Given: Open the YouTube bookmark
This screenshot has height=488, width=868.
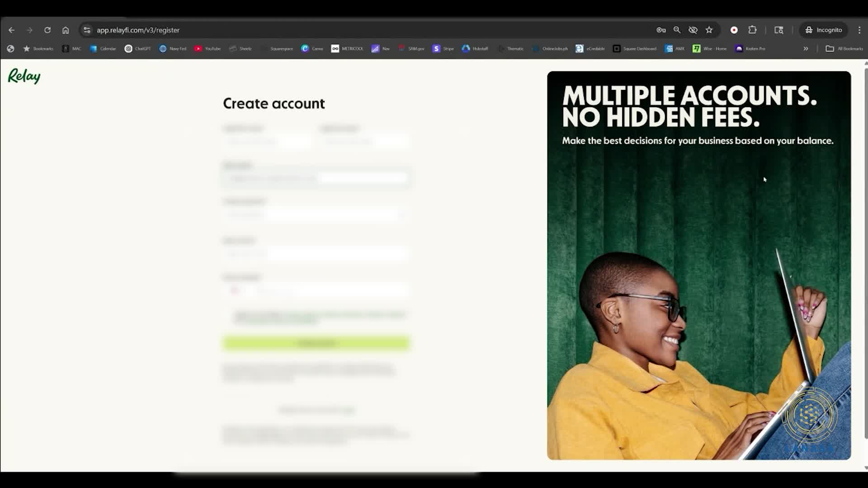Looking at the screenshot, I should coord(208,48).
